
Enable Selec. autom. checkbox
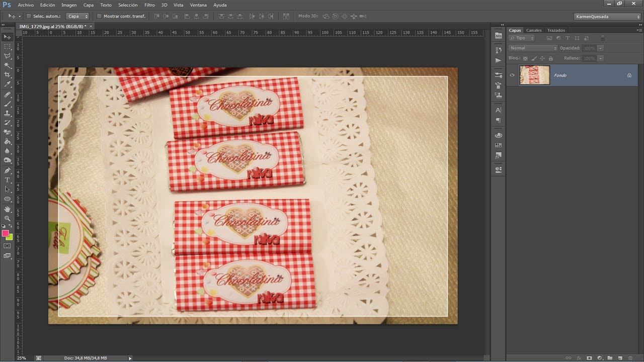(28, 16)
